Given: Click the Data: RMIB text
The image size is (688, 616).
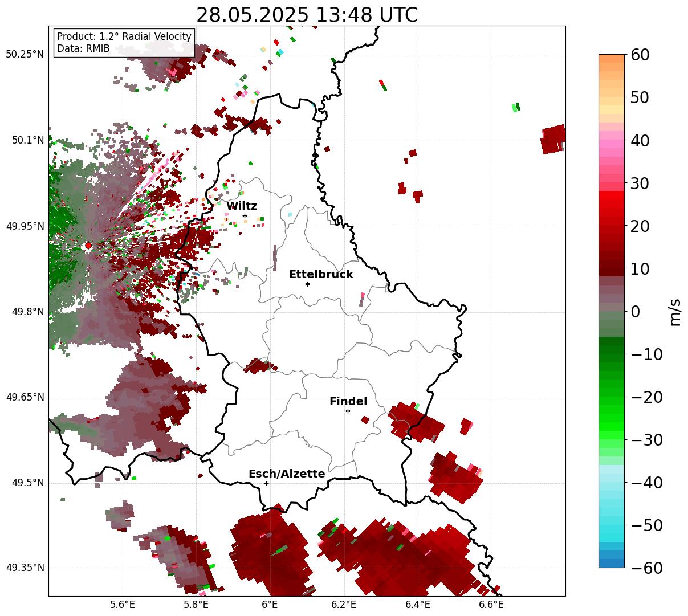Looking at the screenshot, I should pyautogui.click(x=83, y=49).
